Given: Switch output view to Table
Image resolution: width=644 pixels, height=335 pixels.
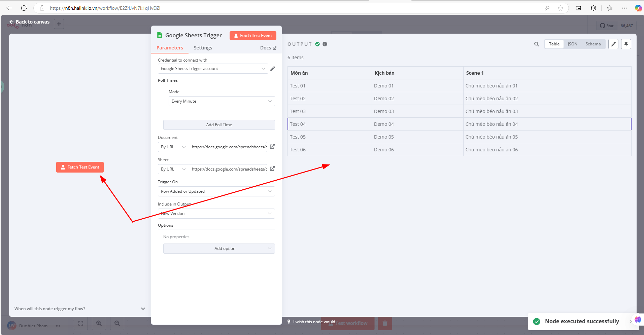Looking at the screenshot, I should tap(554, 44).
